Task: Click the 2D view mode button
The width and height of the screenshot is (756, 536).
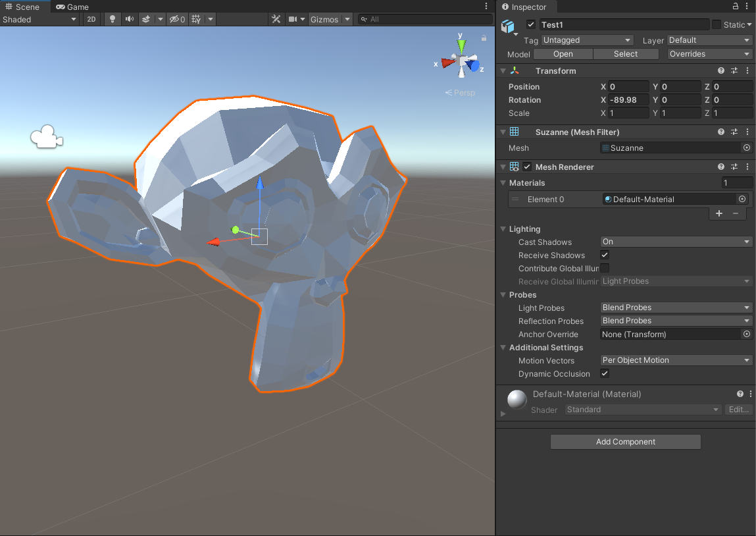Action: 91,19
